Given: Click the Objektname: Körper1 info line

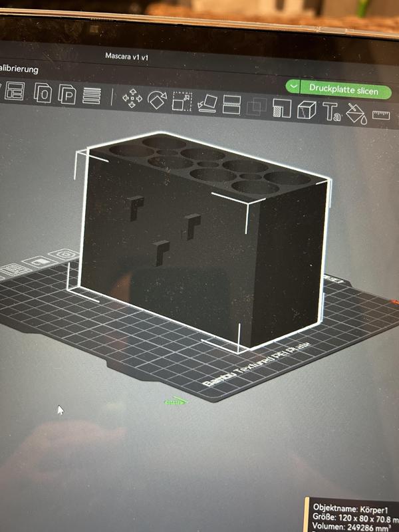Looking at the screenshot, I should [350, 509].
